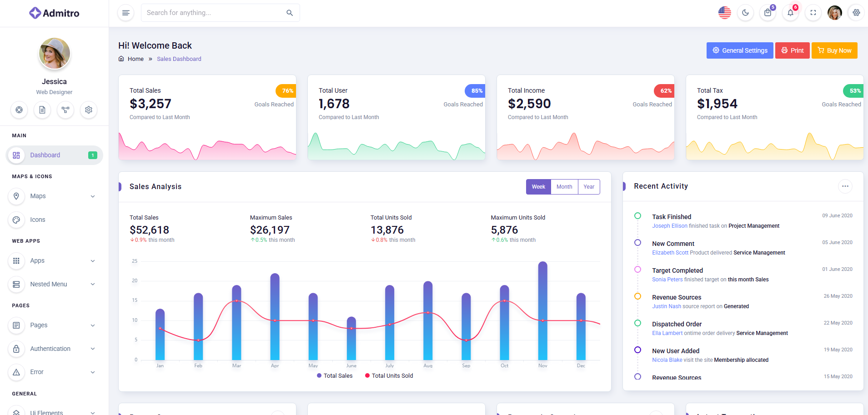Image resolution: width=868 pixels, height=415 pixels.
Task: Go to Home breadcrumb link
Action: click(135, 59)
